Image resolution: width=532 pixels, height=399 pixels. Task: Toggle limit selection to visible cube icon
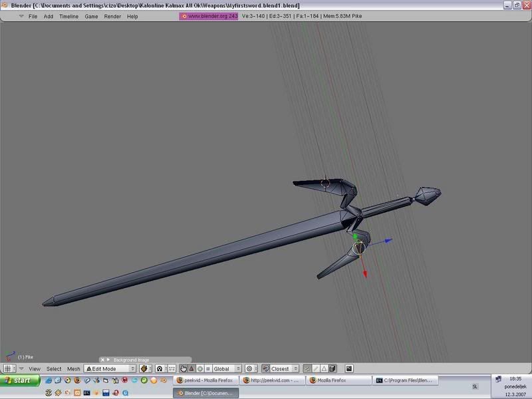(x=332, y=368)
